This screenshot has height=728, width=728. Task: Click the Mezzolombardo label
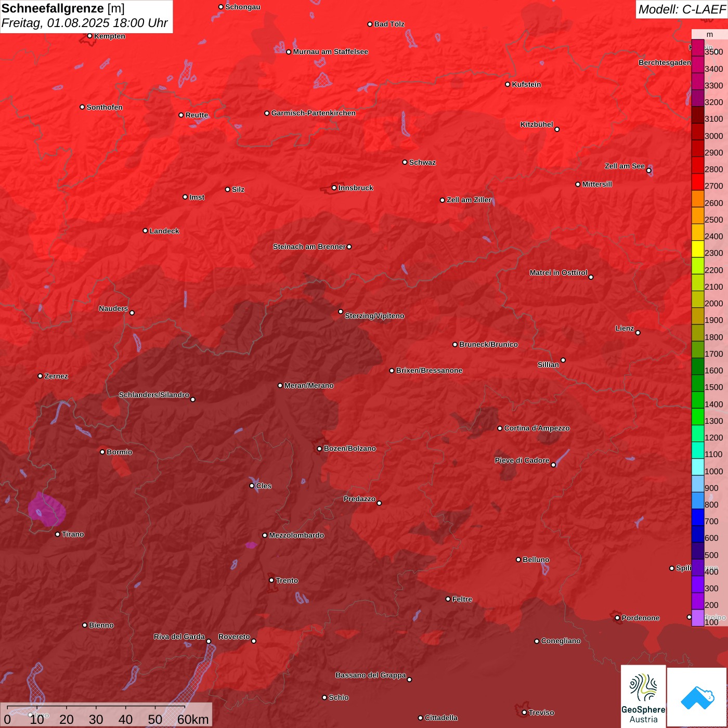(x=296, y=535)
